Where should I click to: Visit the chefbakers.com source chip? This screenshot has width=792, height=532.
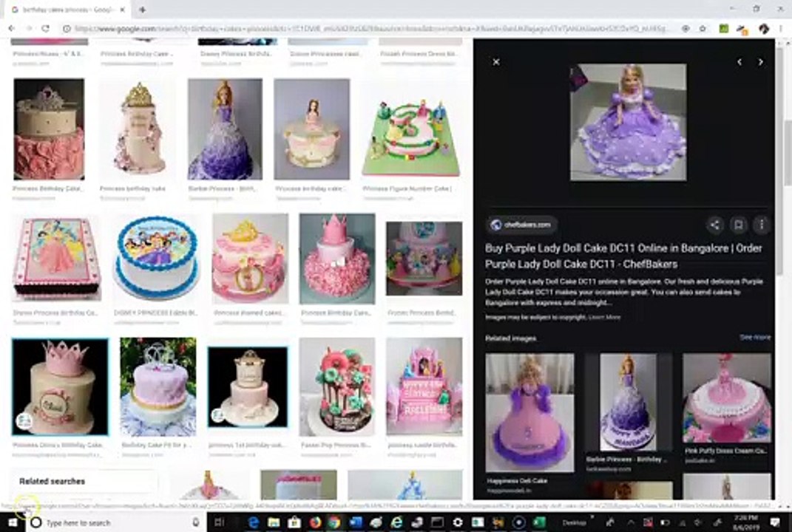click(x=522, y=225)
